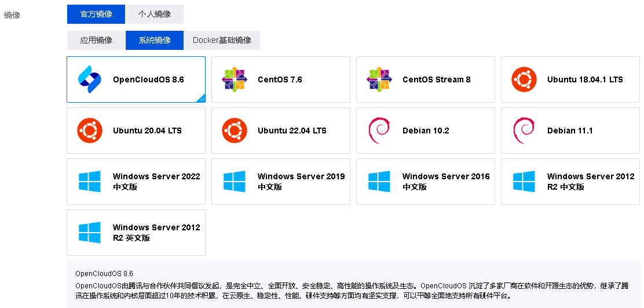Image resolution: width=644 pixels, height=308 pixels.
Task: Click the Windows Server 2016 中文版 label
Action: point(446,182)
